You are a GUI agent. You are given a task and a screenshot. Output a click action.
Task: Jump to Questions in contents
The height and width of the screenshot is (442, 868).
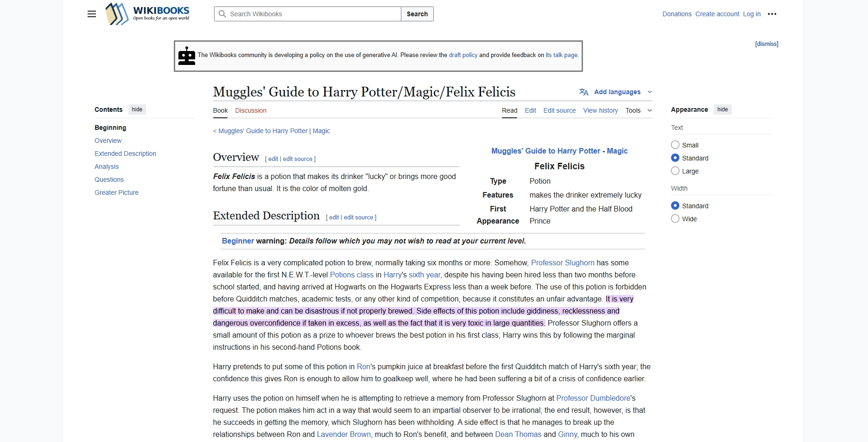click(x=109, y=179)
